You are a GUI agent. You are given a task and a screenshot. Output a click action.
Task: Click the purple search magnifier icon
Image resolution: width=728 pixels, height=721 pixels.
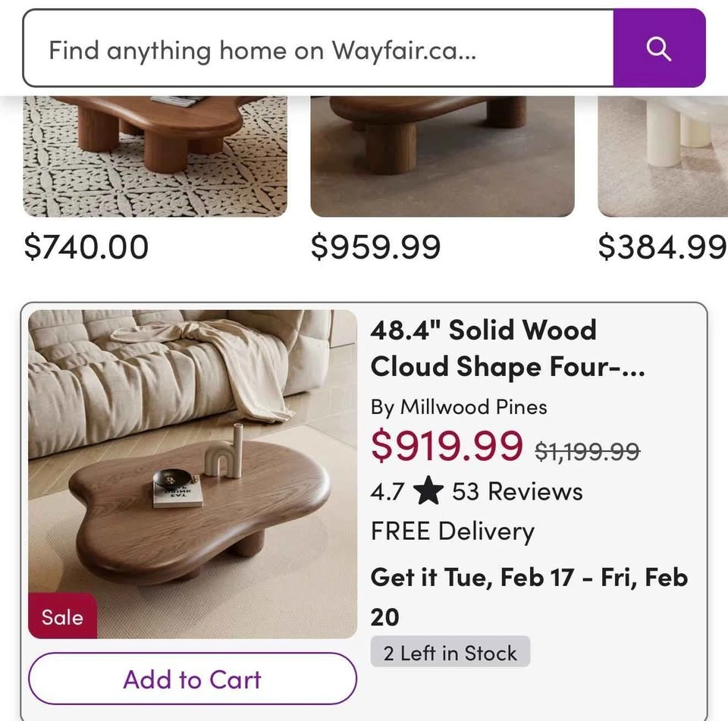659,49
